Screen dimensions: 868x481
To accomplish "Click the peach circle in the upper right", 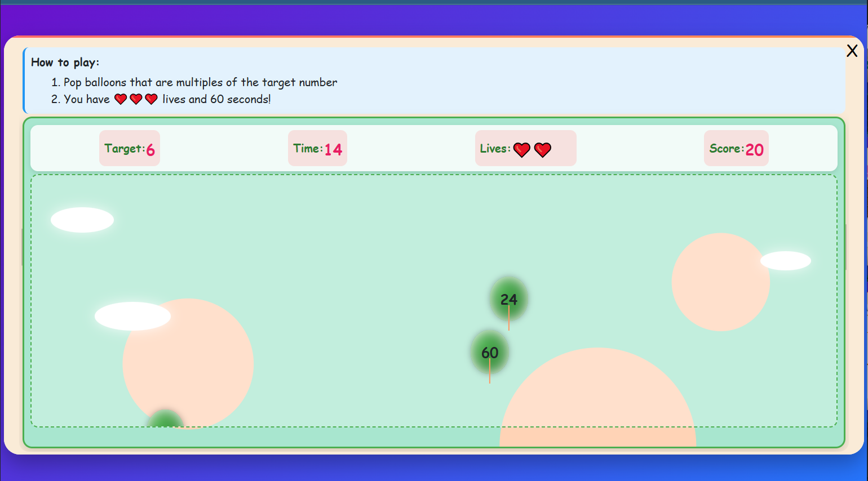I will tap(720, 280).
